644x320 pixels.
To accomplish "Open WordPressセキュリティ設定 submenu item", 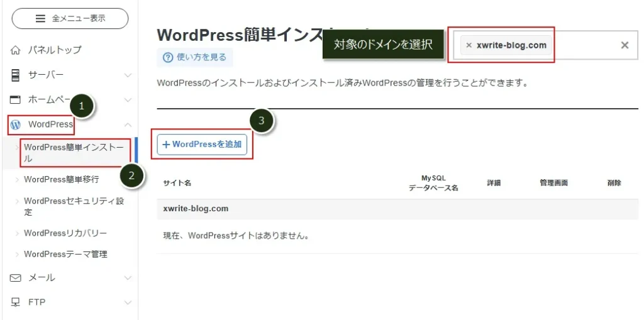I will (x=74, y=207).
